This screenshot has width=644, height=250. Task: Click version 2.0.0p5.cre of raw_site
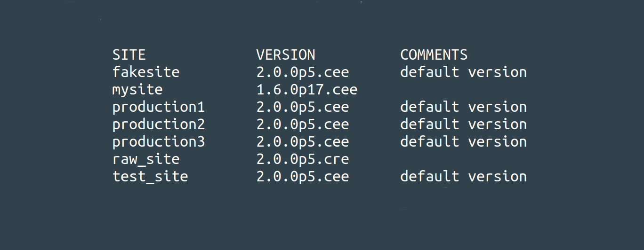tap(303, 160)
